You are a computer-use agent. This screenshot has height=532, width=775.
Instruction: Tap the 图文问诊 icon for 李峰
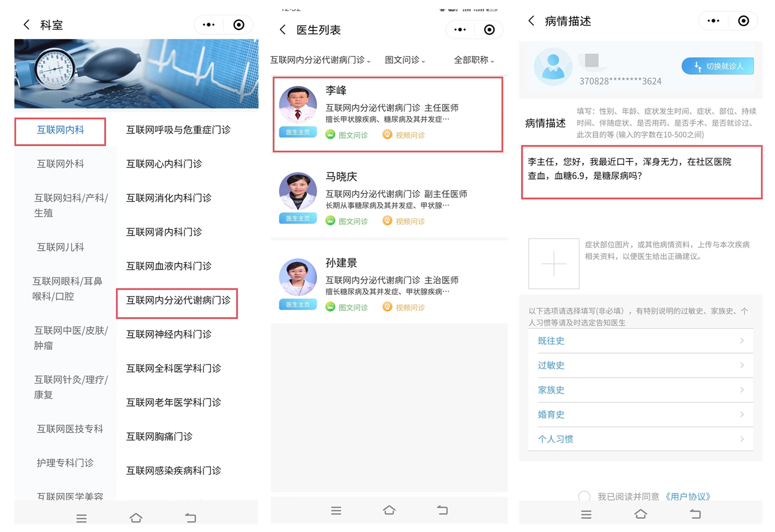(330, 135)
